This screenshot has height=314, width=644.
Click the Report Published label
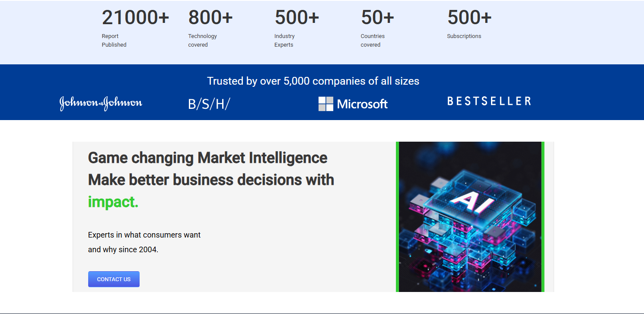114,41
